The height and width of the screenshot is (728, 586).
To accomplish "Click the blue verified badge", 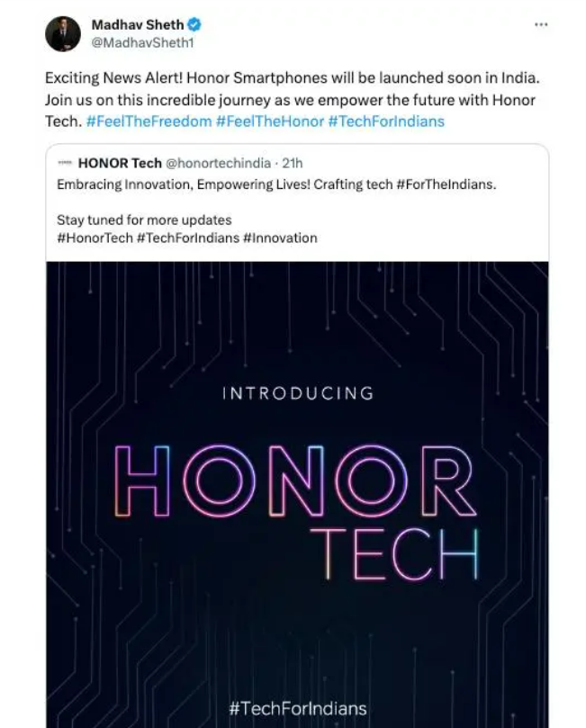I will click(x=194, y=25).
